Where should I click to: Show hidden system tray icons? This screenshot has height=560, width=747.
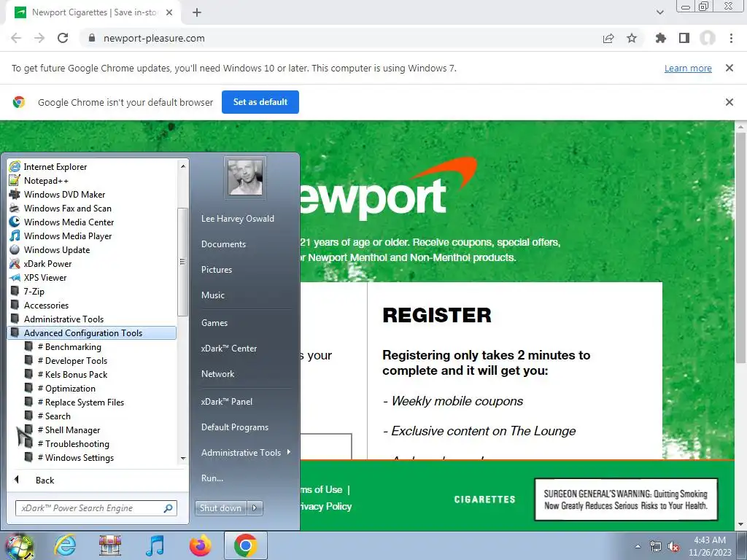coord(638,546)
